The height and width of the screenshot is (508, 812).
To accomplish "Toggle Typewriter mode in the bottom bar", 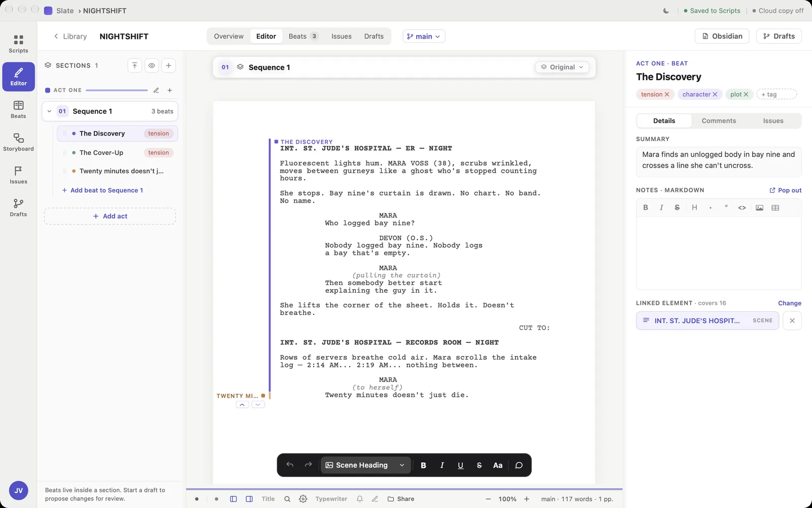I will 331,499.
